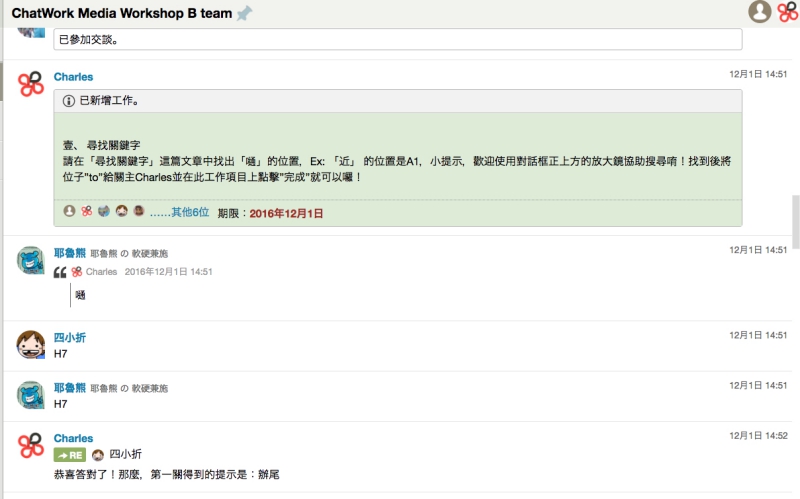Click the gray silhouette assignee avatar in the task

[x=69, y=211]
